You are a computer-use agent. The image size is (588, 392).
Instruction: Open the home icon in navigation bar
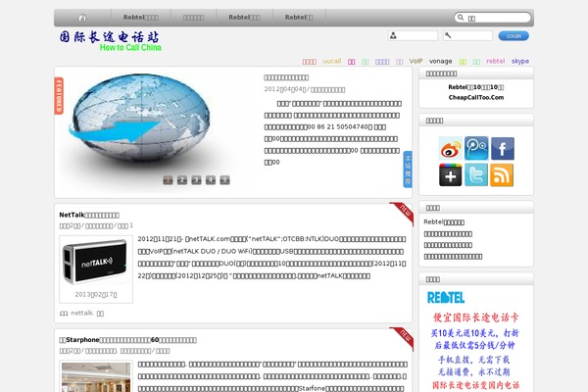[82, 18]
